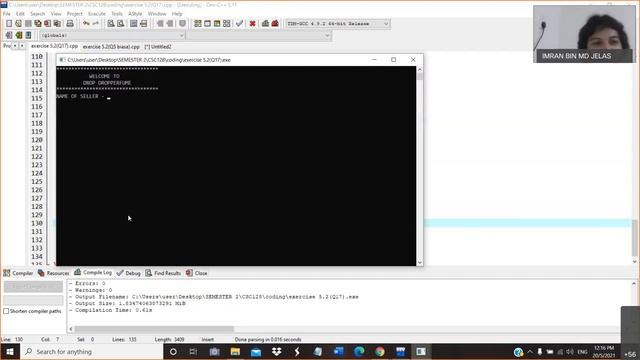Select the exercise 5.2(Q17).cpp tab
The height and width of the screenshot is (360, 640).
[54, 46]
